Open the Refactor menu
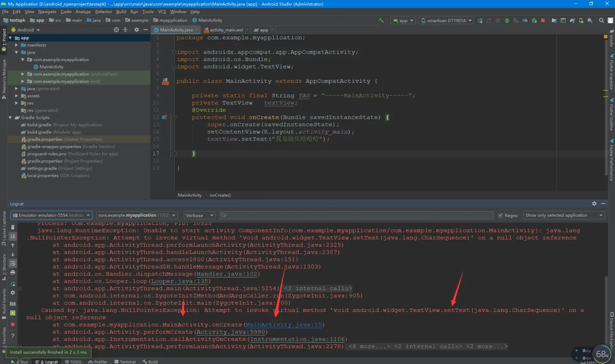Image resolution: width=615 pixels, height=364 pixels. click(x=103, y=12)
